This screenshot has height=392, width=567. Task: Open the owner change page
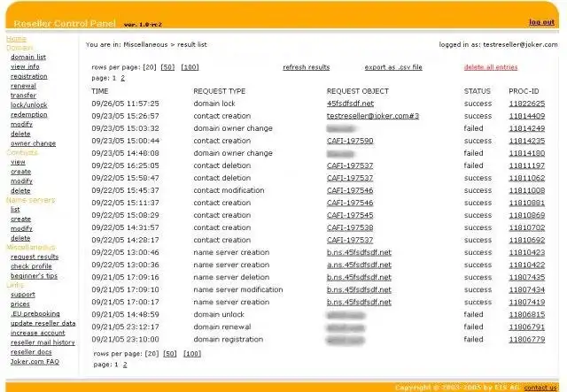pos(34,143)
